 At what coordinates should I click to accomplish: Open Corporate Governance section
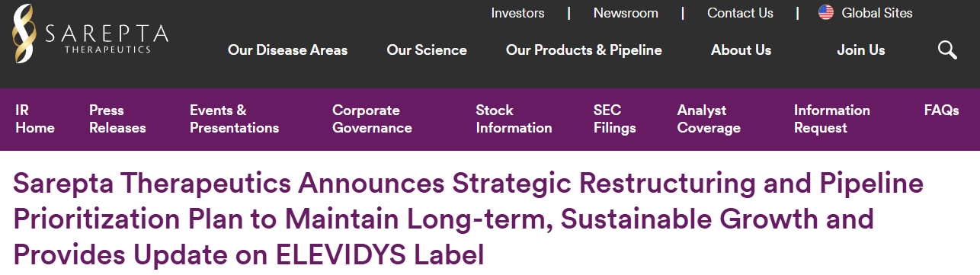coord(372,119)
